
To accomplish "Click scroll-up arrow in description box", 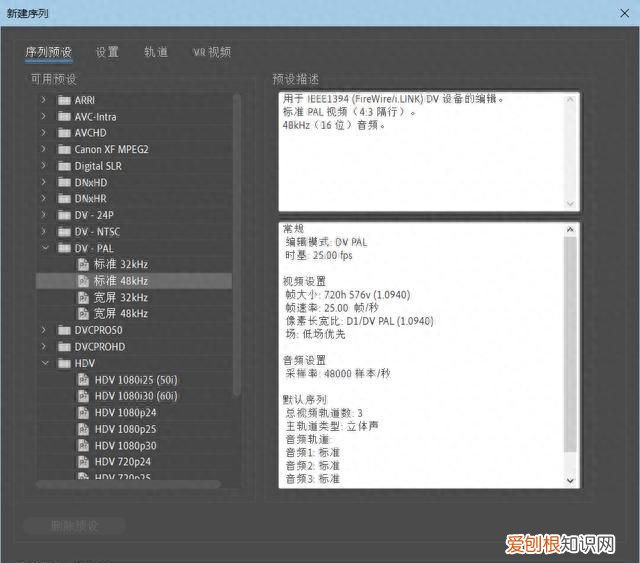I will [x=570, y=100].
